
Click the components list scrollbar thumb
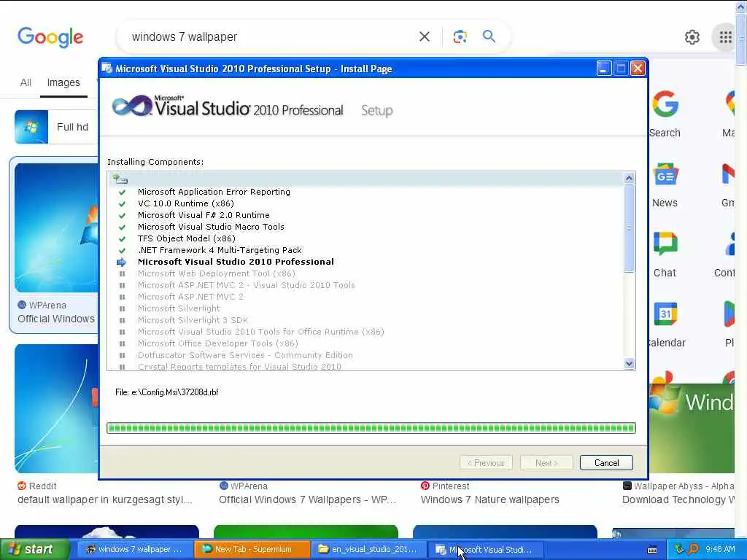(x=629, y=228)
